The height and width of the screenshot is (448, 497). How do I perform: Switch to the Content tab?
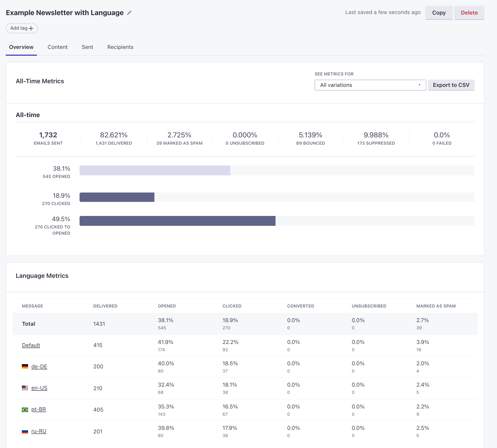[57, 47]
